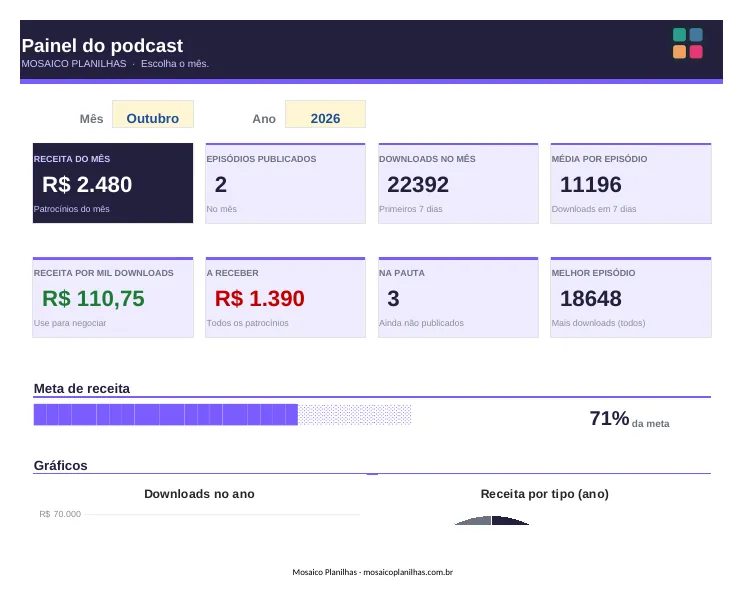Image resolution: width=743 pixels, height=597 pixels.
Task: Select the 11196 average value
Action: pos(590,184)
